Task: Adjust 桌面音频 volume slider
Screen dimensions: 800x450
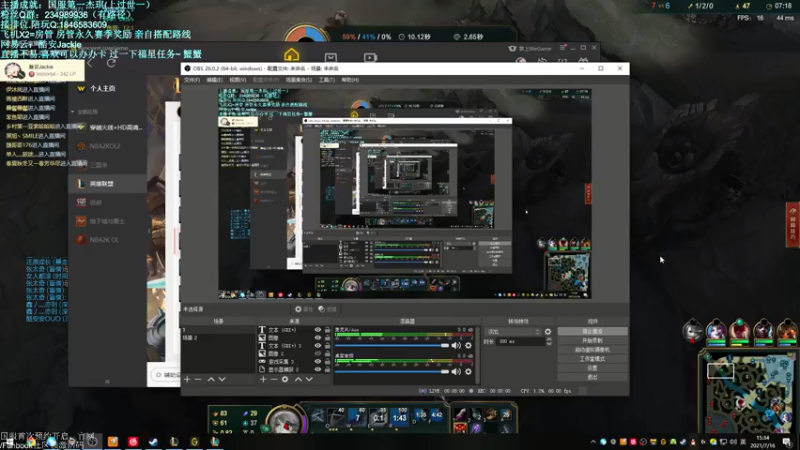Action: pyautogui.click(x=392, y=371)
